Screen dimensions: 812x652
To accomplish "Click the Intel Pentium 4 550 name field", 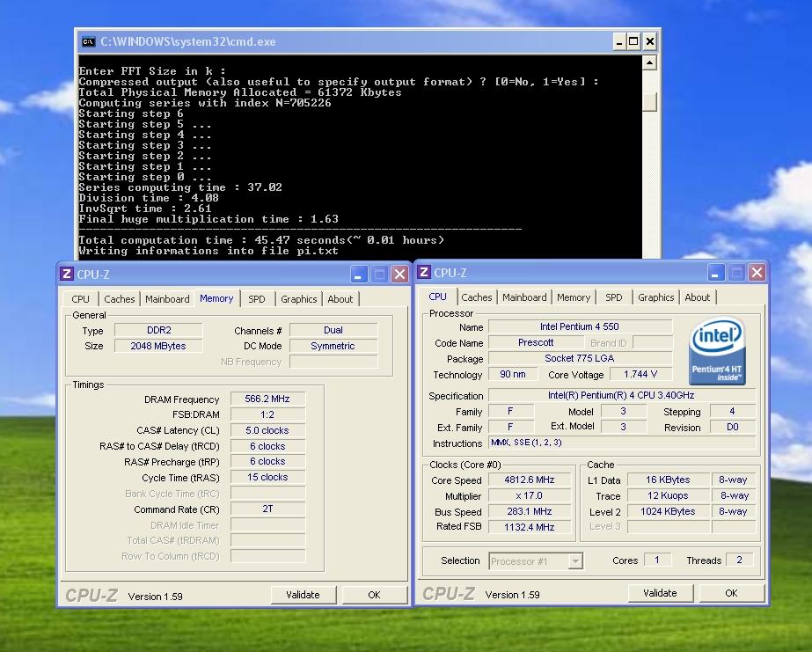I will click(580, 326).
